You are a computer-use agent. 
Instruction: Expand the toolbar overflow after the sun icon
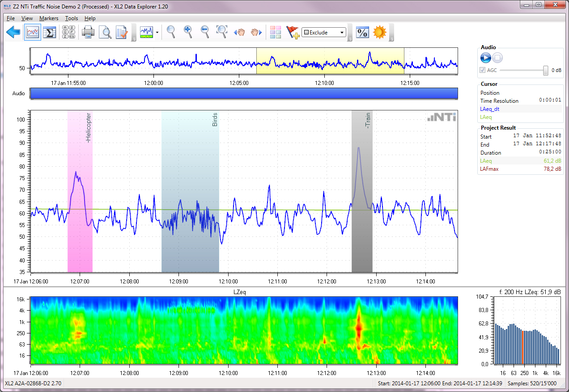pyautogui.click(x=391, y=39)
